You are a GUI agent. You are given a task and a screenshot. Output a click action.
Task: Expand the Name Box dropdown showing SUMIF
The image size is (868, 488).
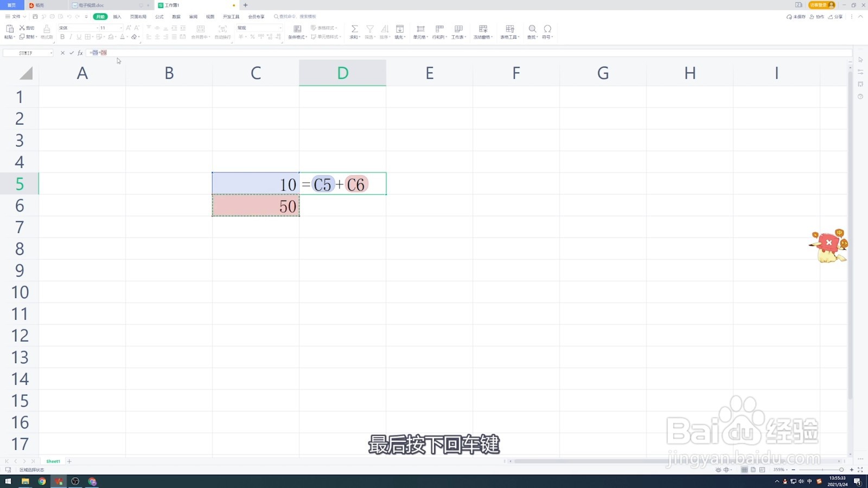point(51,53)
